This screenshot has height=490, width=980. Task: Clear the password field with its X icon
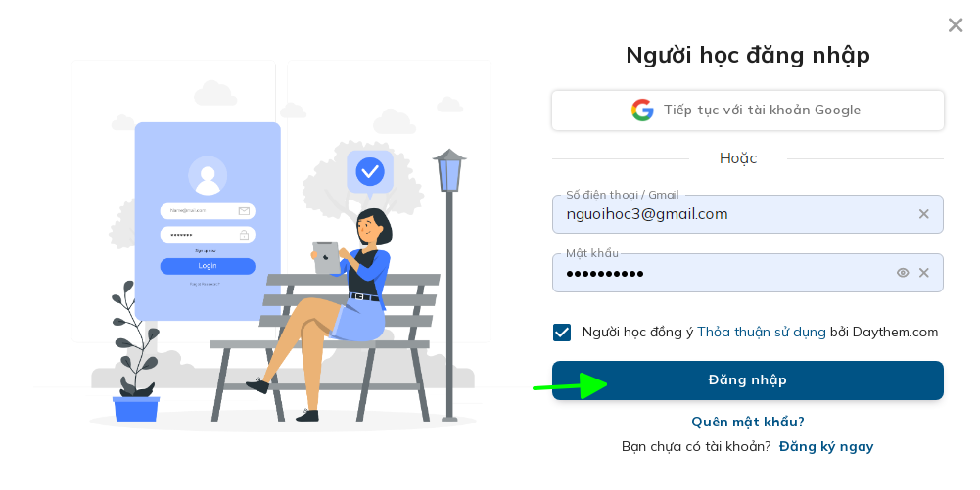coord(924,273)
